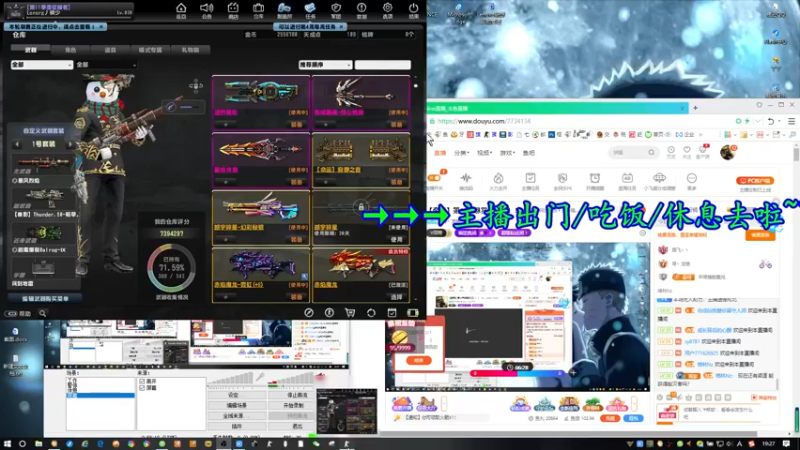Open the warehouse briefcase icon
This screenshot has height=450, width=800.
258,10
